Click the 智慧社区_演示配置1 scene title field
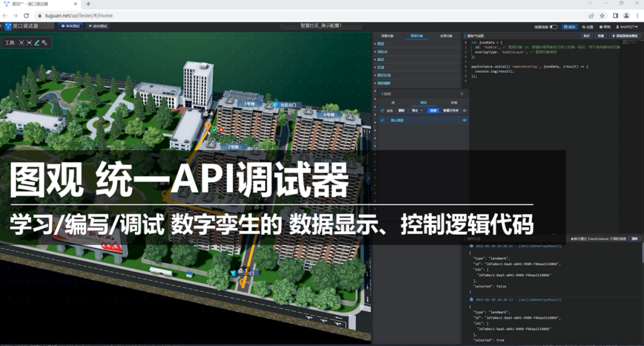 pos(321,26)
